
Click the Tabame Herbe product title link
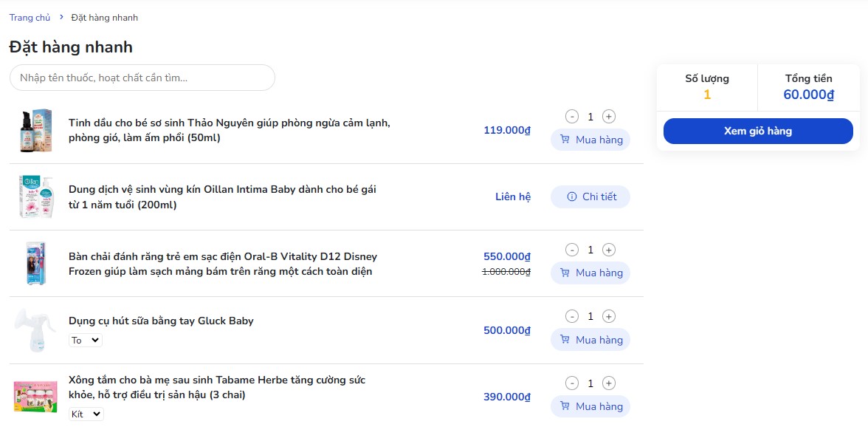coord(217,387)
